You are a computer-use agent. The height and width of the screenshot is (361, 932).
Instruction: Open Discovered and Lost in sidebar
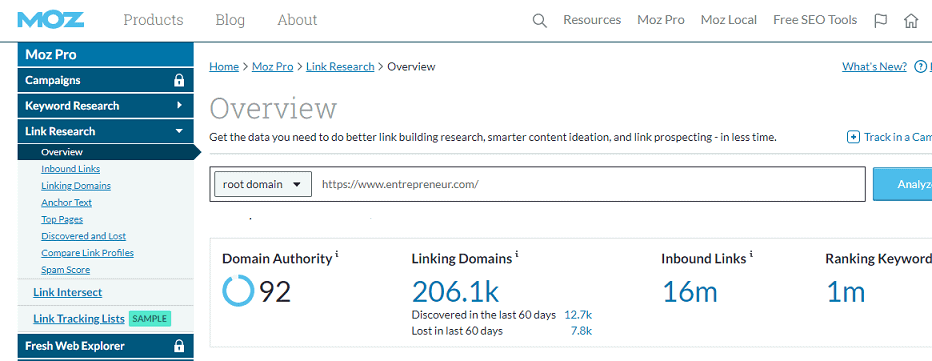[x=83, y=236]
